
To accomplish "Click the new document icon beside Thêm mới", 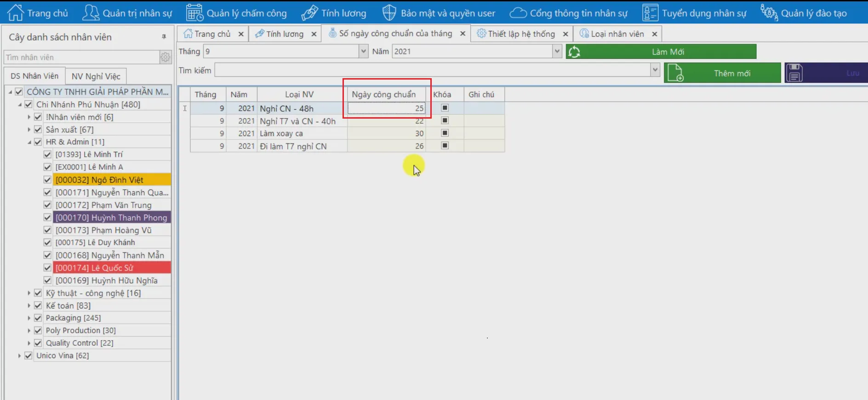I will click(675, 73).
